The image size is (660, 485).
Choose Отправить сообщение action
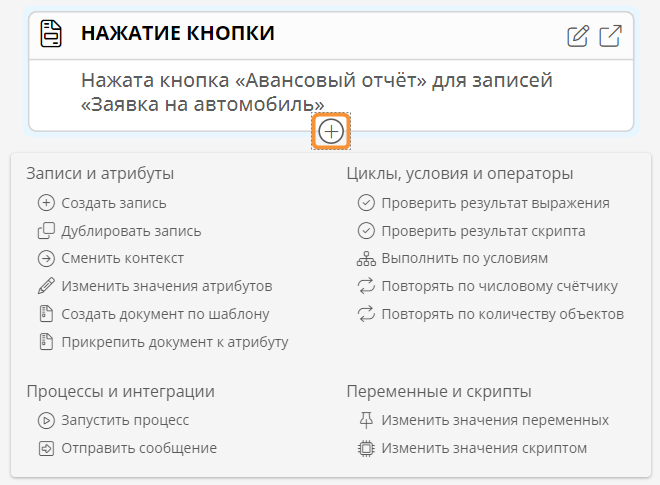139,448
